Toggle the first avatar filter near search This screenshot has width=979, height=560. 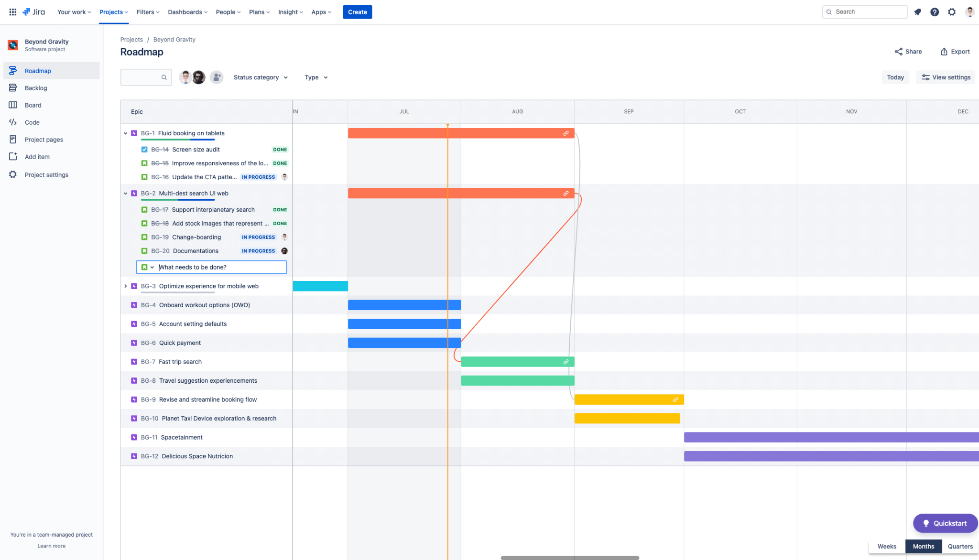pyautogui.click(x=185, y=77)
